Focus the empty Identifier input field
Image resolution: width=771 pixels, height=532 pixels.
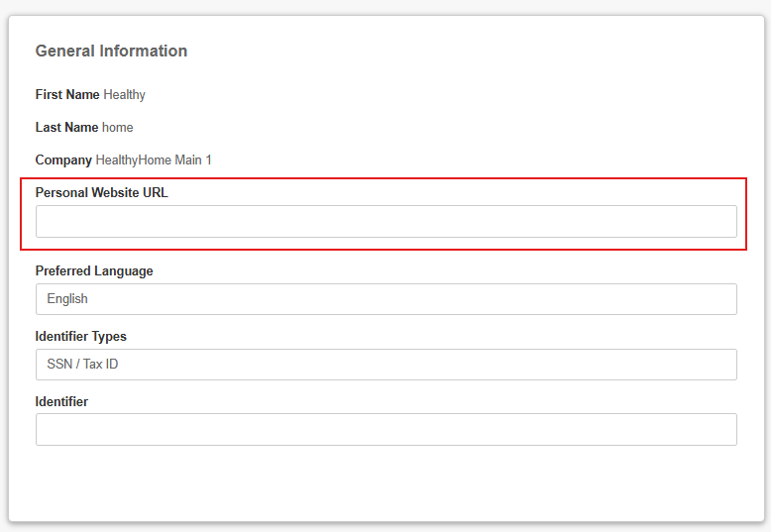click(385, 430)
